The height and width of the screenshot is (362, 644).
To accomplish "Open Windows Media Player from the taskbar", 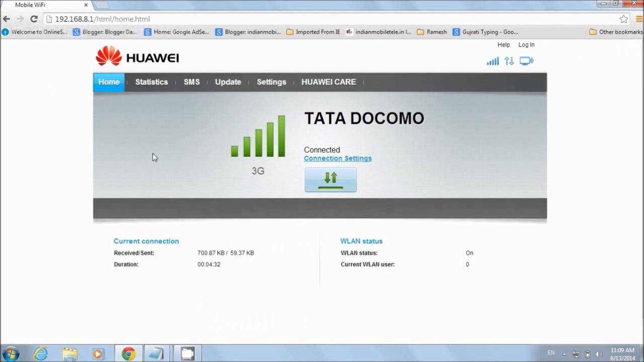I will pos(98,354).
